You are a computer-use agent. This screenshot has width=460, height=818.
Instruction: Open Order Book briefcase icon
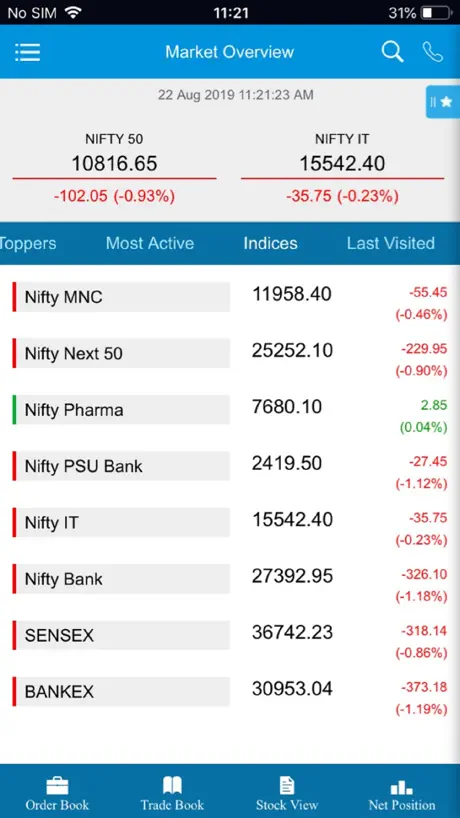pyautogui.click(x=57, y=786)
